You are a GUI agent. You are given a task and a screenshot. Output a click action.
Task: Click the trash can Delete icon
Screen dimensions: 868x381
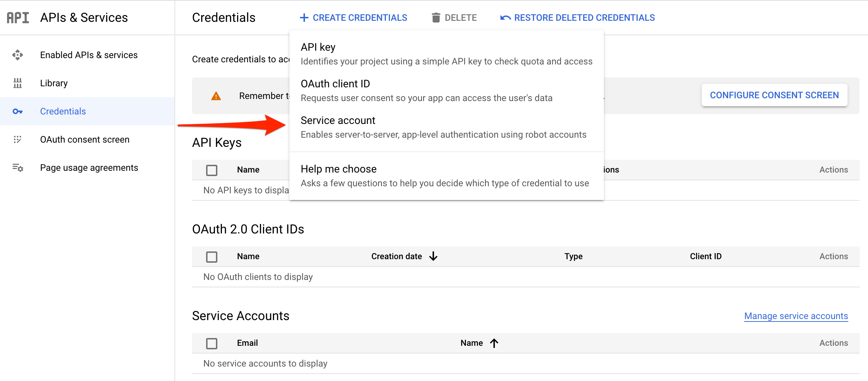click(x=436, y=18)
